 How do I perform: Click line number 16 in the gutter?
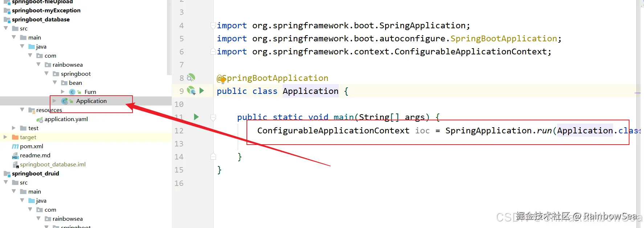tap(179, 183)
